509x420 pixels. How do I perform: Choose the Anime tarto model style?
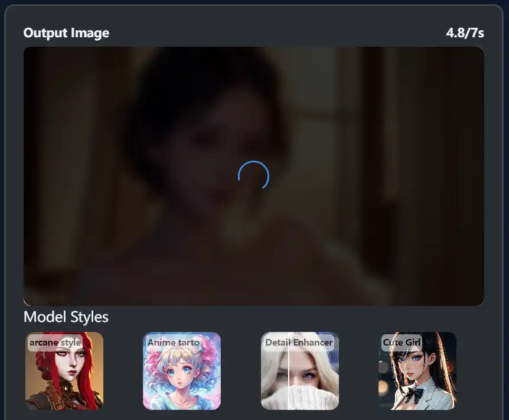[182, 371]
